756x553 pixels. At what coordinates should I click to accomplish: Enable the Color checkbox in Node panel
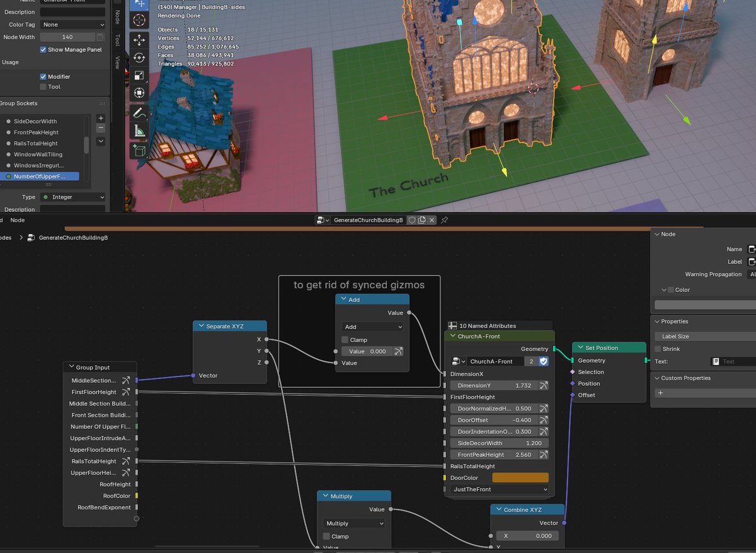coord(671,290)
